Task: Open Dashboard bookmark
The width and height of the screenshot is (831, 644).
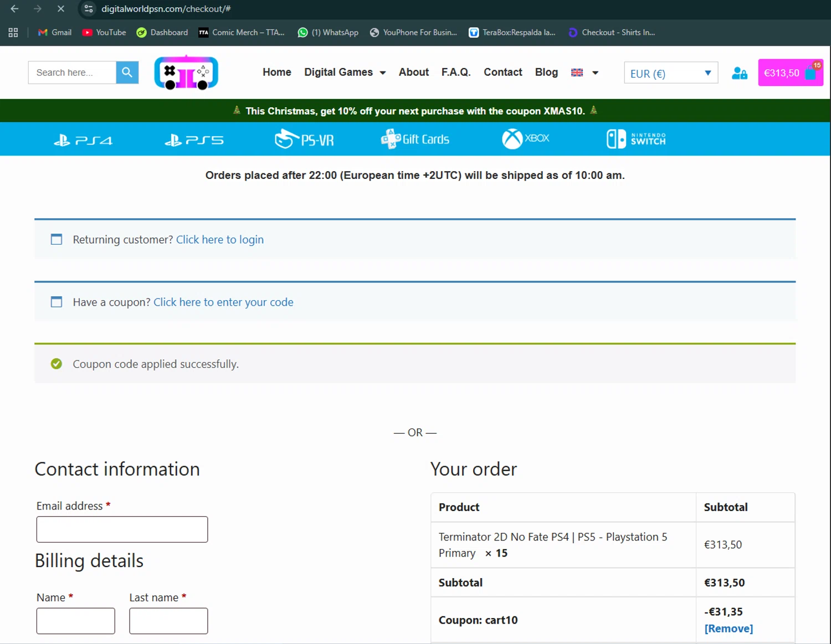Action: tap(162, 33)
